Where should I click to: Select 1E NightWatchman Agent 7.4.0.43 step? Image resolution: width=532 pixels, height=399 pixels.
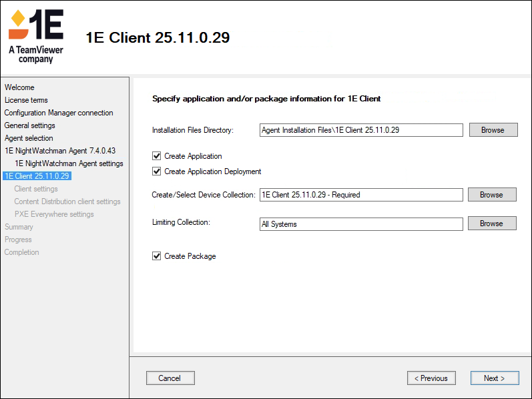(x=60, y=151)
